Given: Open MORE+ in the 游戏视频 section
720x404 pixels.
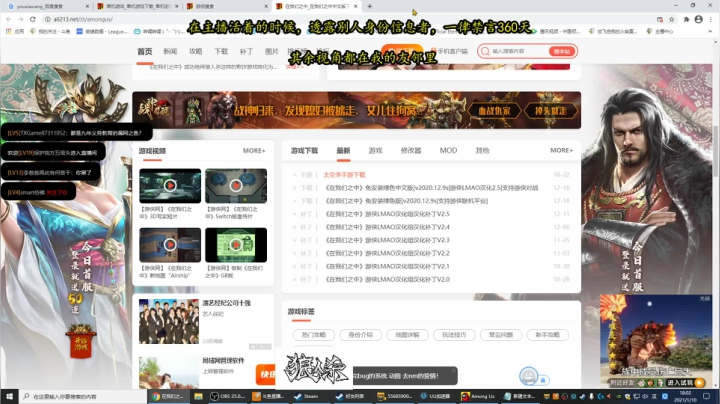Looking at the screenshot, I should (x=254, y=151).
